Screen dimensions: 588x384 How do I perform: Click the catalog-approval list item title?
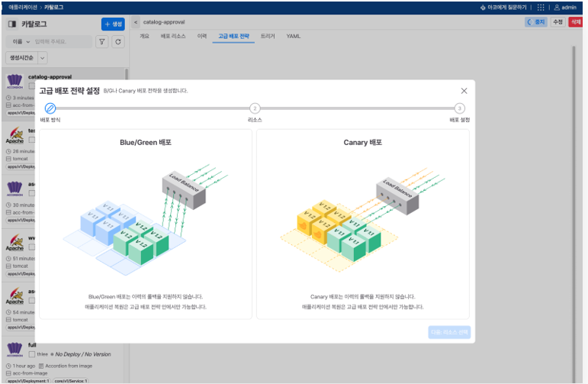point(50,77)
